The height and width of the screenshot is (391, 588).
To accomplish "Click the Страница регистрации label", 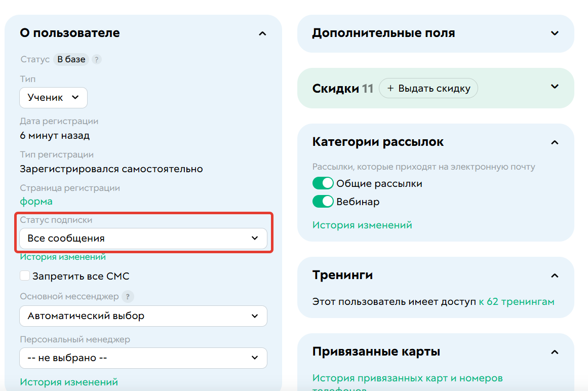I will tap(70, 188).
